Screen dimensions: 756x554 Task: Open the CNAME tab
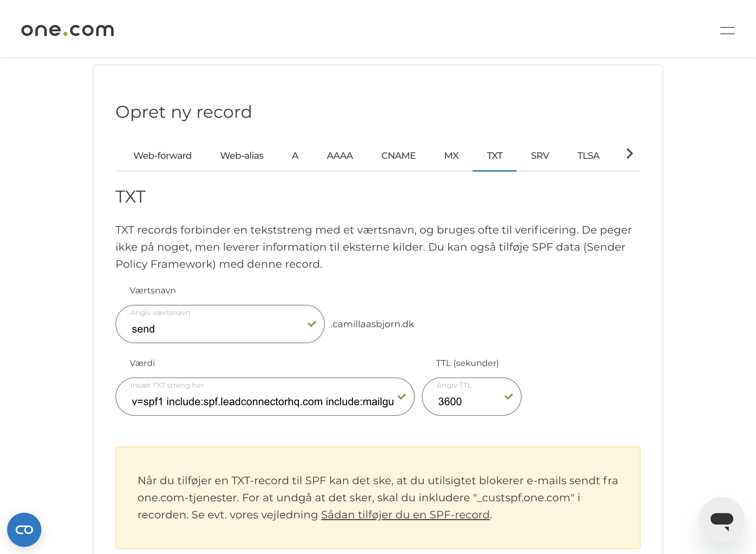[x=398, y=156]
